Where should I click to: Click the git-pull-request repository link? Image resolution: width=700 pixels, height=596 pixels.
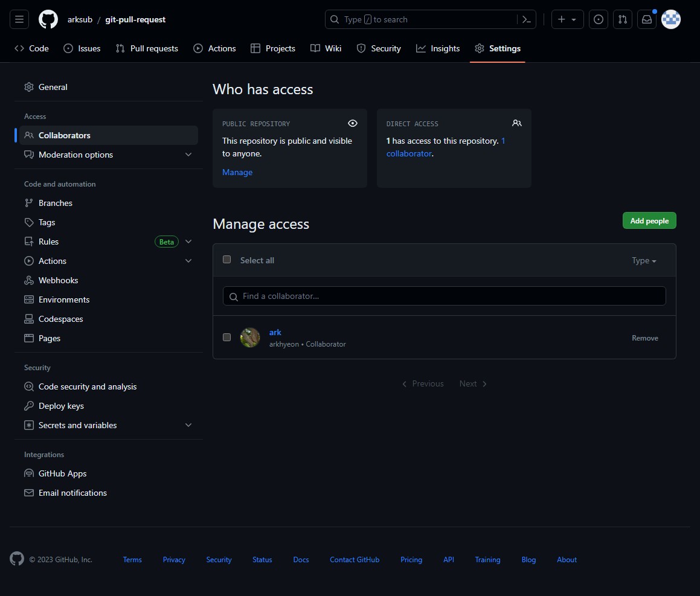(135, 20)
